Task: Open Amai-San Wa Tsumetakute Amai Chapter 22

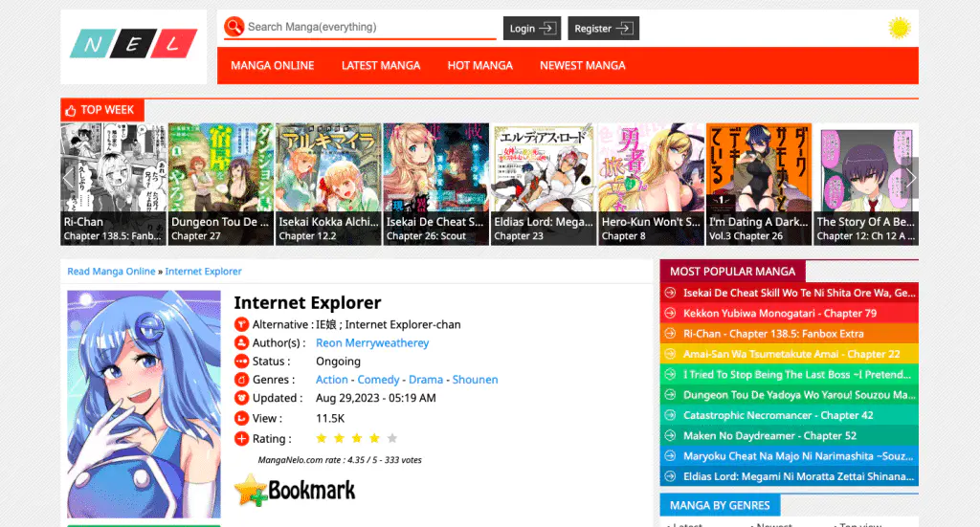Action: 791,354
